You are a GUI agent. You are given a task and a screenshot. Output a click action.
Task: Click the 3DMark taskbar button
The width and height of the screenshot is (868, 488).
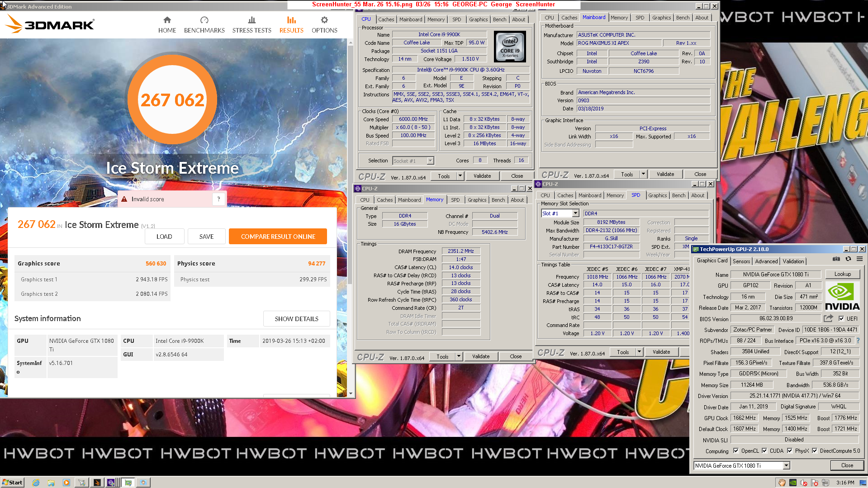pos(97,483)
